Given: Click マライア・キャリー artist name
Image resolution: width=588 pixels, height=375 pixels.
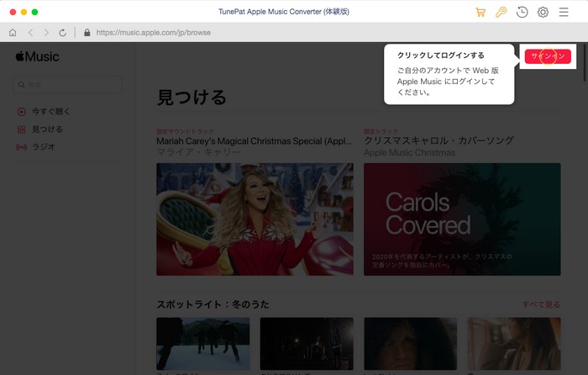Looking at the screenshot, I should [198, 152].
